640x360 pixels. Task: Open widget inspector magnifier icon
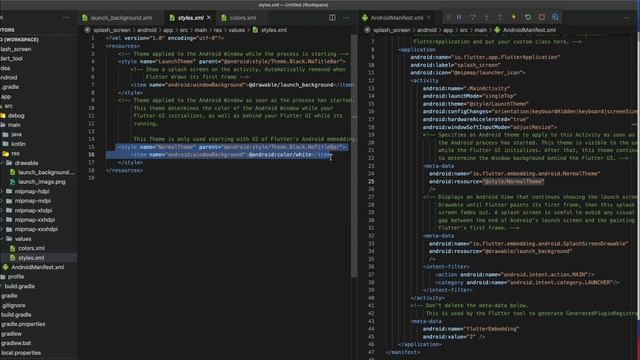coord(556,17)
